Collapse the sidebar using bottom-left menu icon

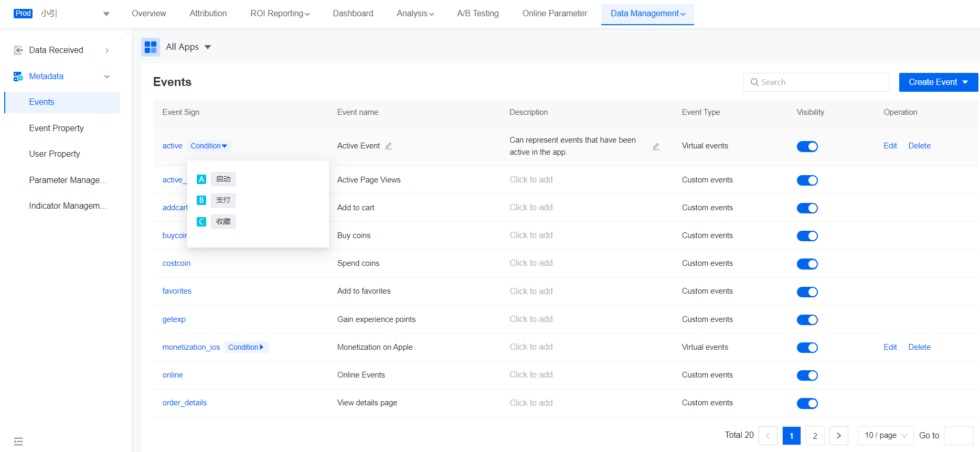coord(18,442)
